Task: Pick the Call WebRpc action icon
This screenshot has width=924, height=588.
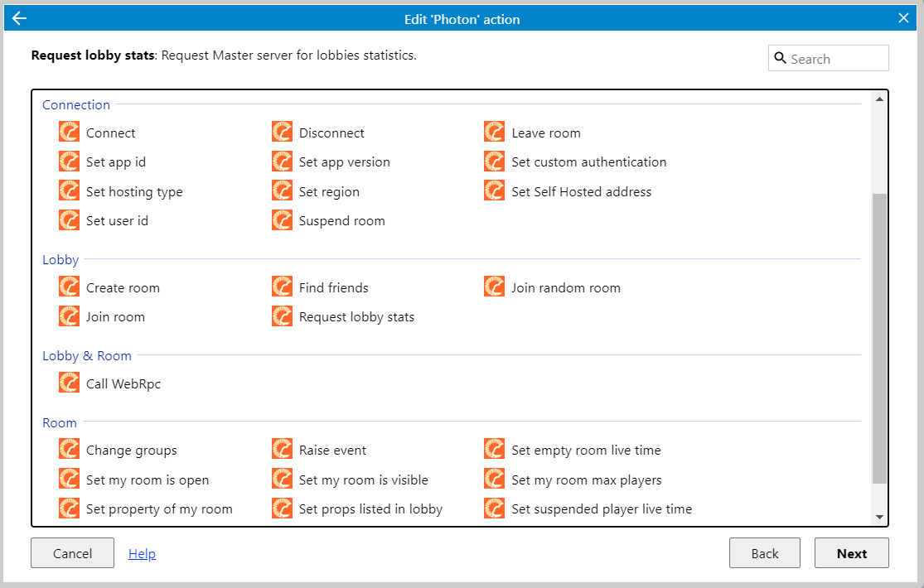Action: (69, 383)
